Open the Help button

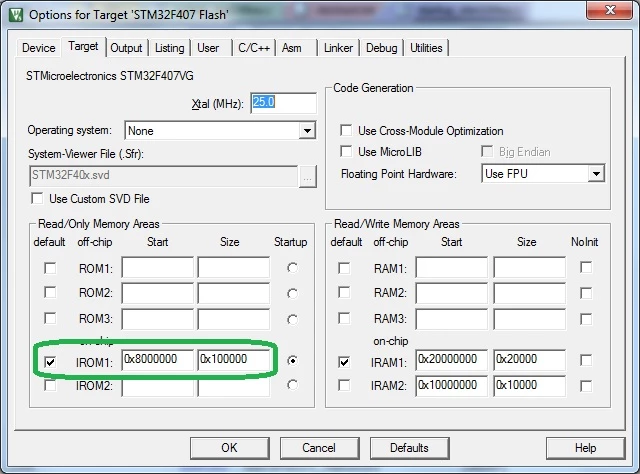586,448
